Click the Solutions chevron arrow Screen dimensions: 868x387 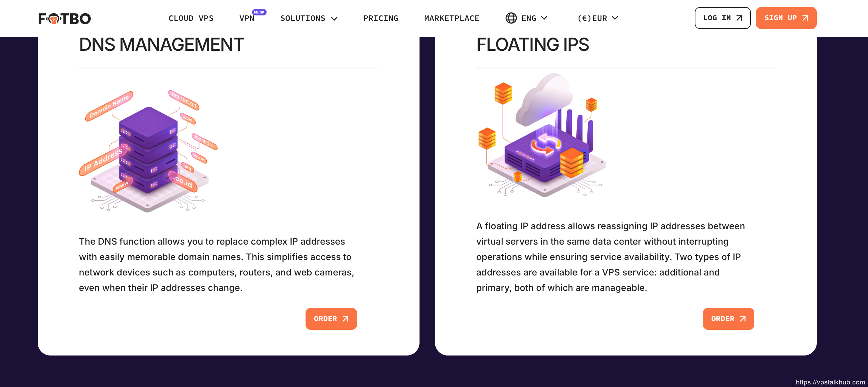334,19
